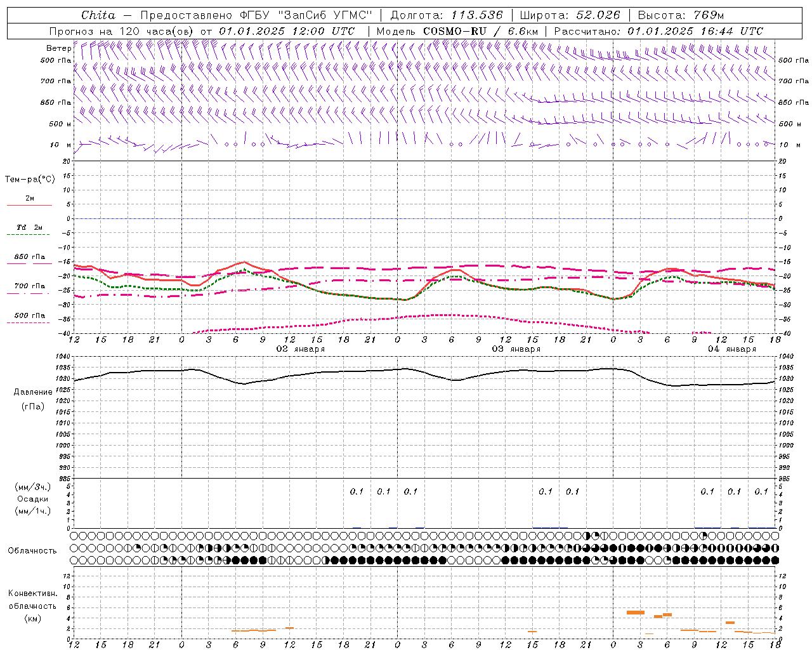Click the left-axis 20 temperature tick label

pos(67,161)
